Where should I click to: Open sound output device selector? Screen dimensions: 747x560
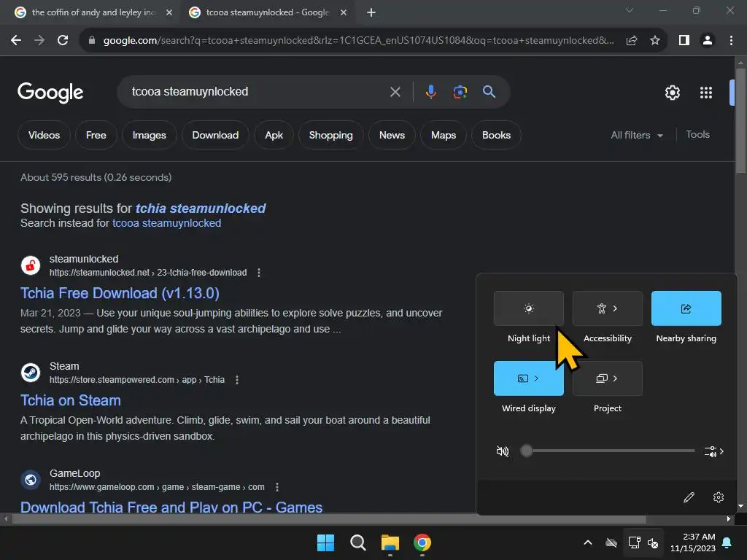(713, 451)
